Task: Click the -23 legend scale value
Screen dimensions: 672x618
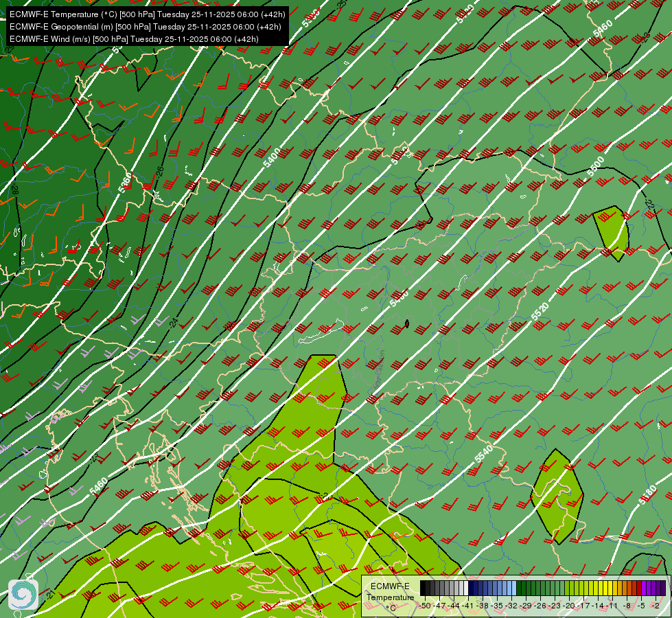Action: (x=555, y=606)
